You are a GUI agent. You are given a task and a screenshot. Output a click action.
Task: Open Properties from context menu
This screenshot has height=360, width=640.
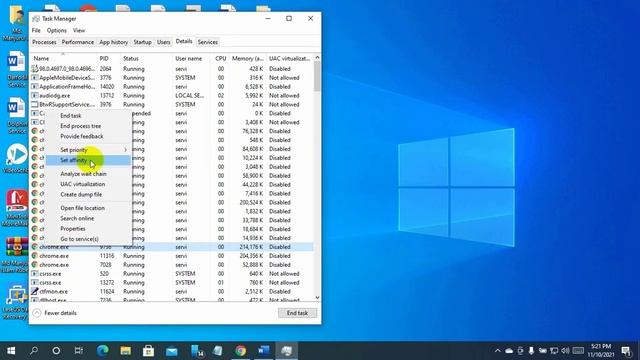coord(73,229)
